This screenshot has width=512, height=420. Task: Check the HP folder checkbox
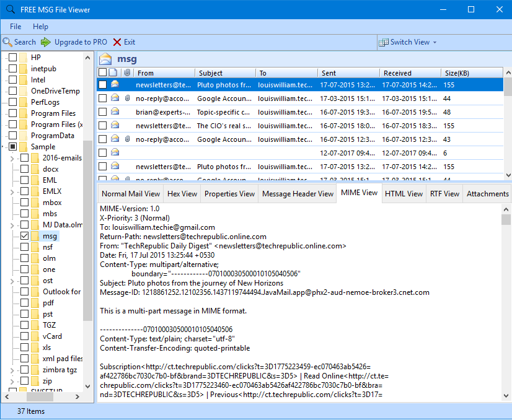[x=13, y=58]
